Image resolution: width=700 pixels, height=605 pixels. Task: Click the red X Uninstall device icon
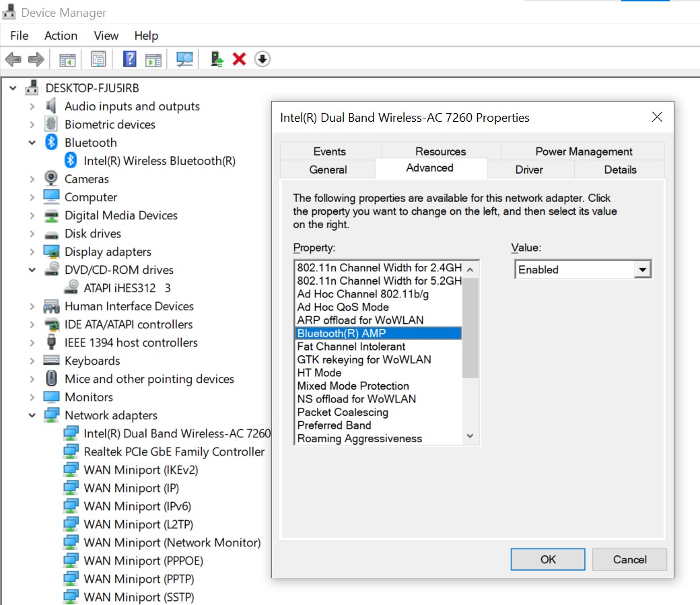240,59
